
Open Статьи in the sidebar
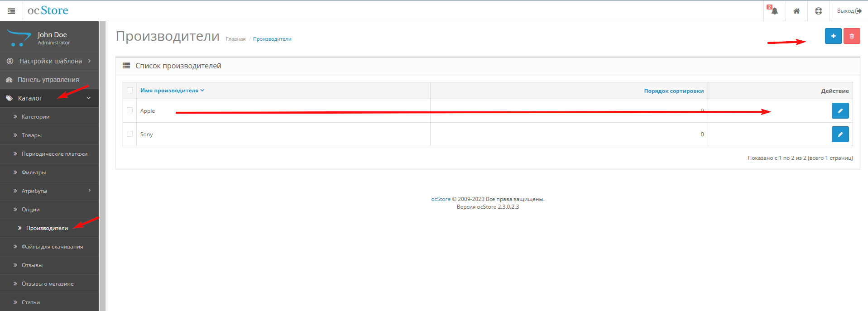click(49, 302)
